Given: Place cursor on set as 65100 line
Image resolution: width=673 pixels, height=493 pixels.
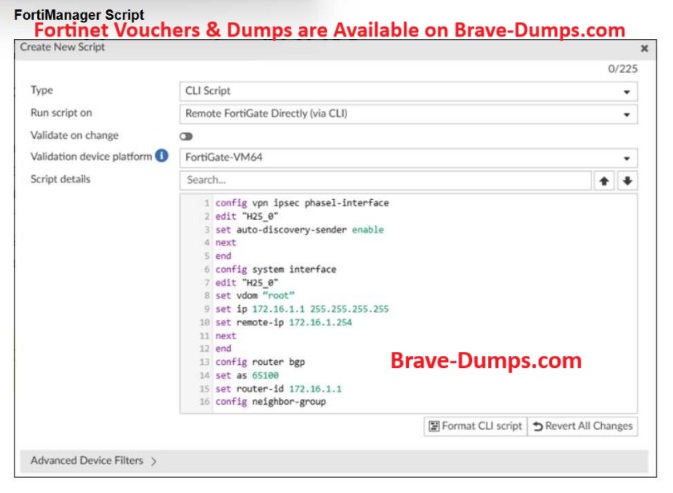Looking at the screenshot, I should coord(248,375).
